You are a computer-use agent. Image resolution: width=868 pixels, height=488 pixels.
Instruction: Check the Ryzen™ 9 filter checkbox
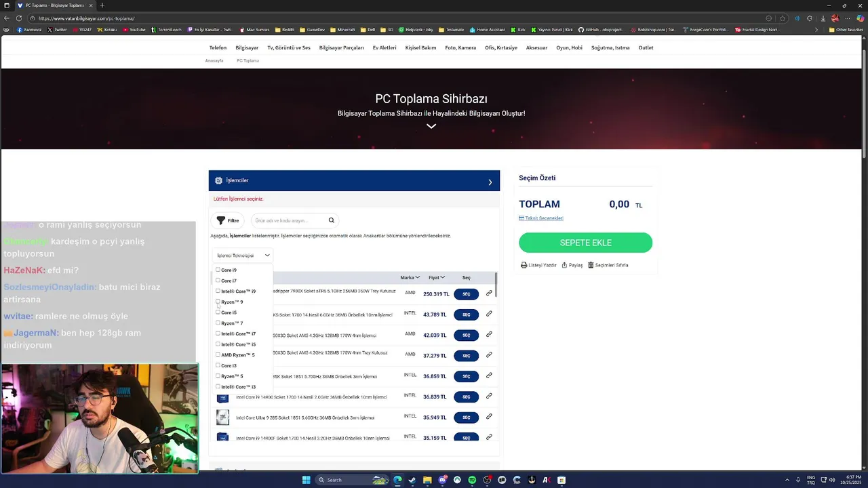[x=218, y=302]
